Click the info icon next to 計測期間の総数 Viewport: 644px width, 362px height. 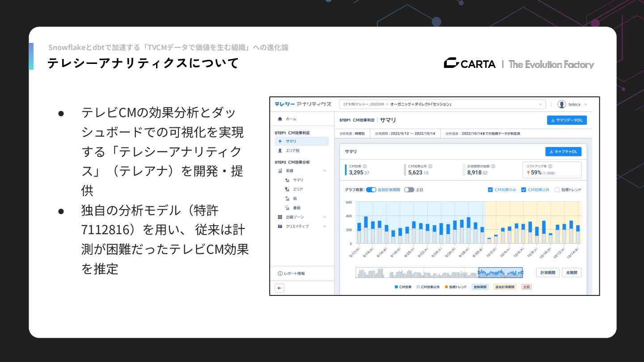pos(493,166)
